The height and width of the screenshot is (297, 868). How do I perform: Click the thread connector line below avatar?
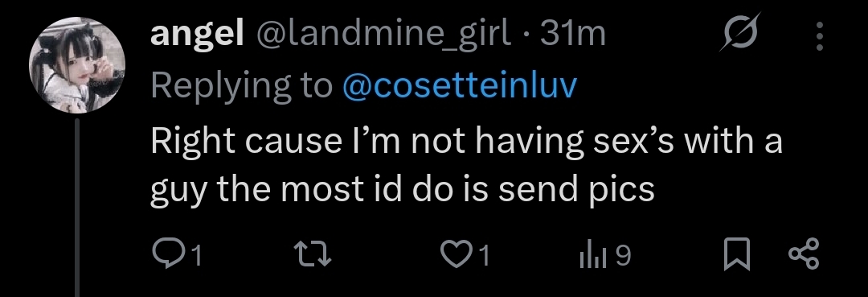tap(77, 207)
